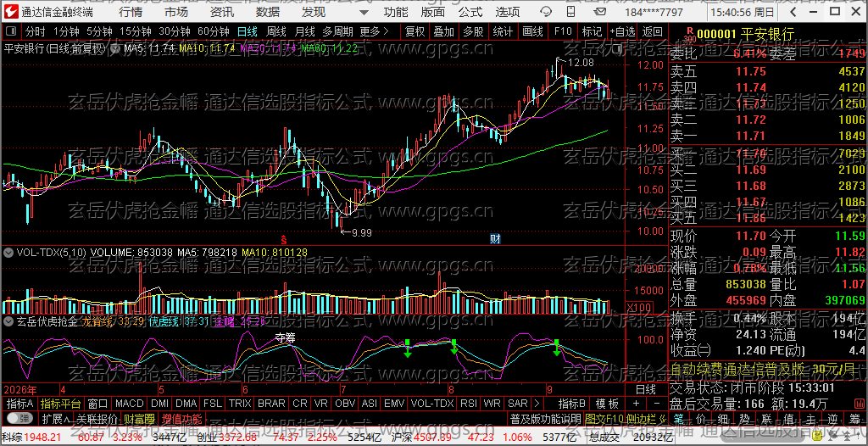The image size is (868, 446).
Task: Add stock via +自选 button
Action: [x=623, y=31]
